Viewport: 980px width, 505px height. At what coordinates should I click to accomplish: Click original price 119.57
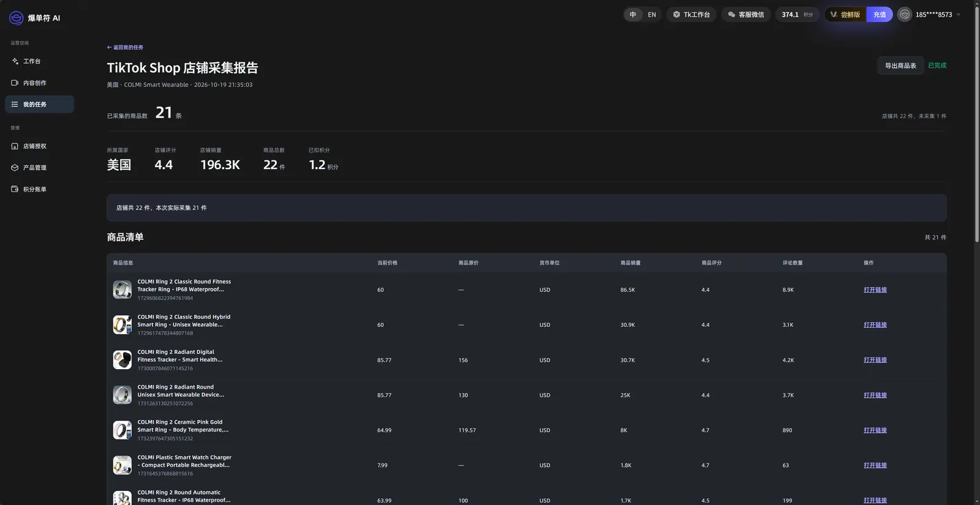click(x=467, y=430)
